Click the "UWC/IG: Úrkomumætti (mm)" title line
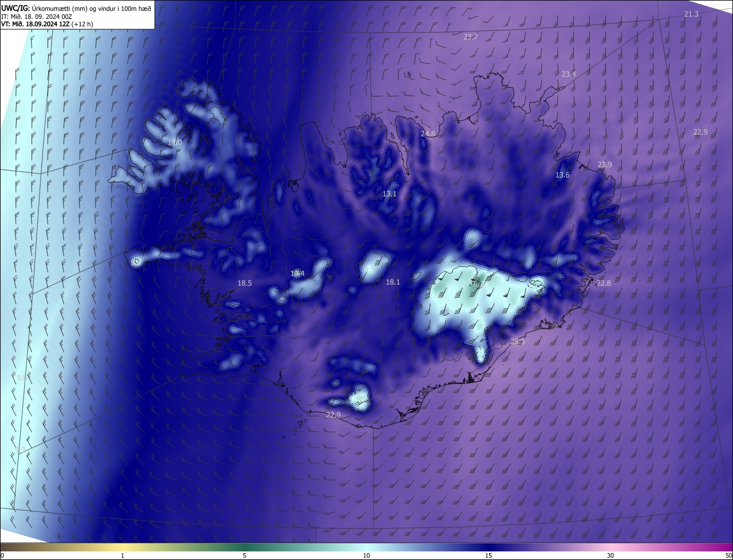 [76, 7]
